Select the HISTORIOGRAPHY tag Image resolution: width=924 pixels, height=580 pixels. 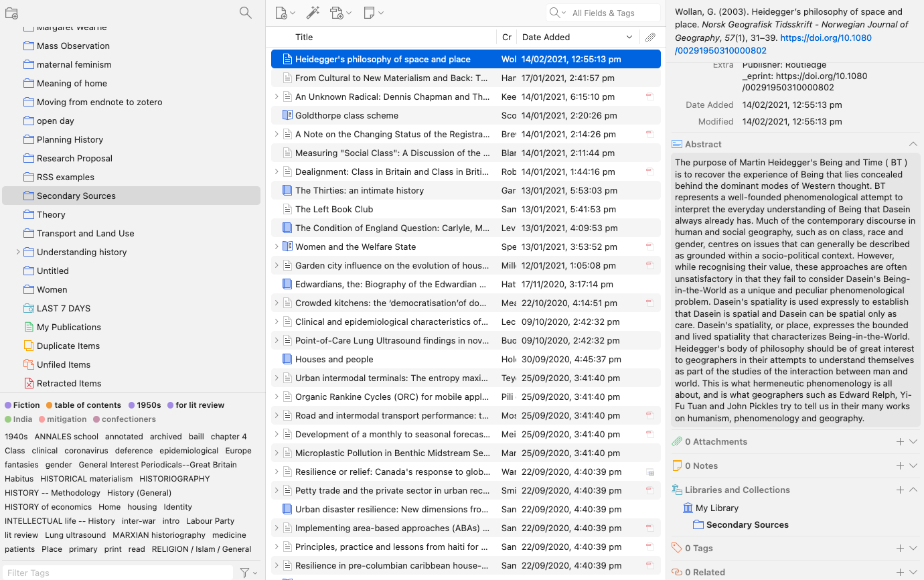click(x=175, y=479)
